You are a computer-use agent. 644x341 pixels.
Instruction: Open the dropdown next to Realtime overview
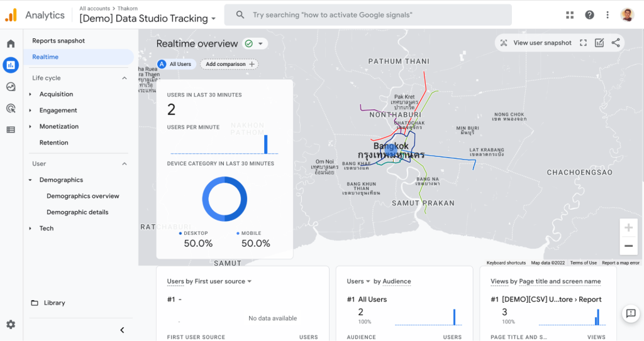click(260, 43)
